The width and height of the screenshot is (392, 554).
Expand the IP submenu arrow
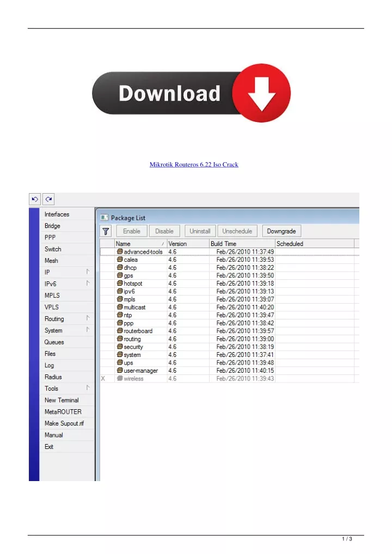88,272
